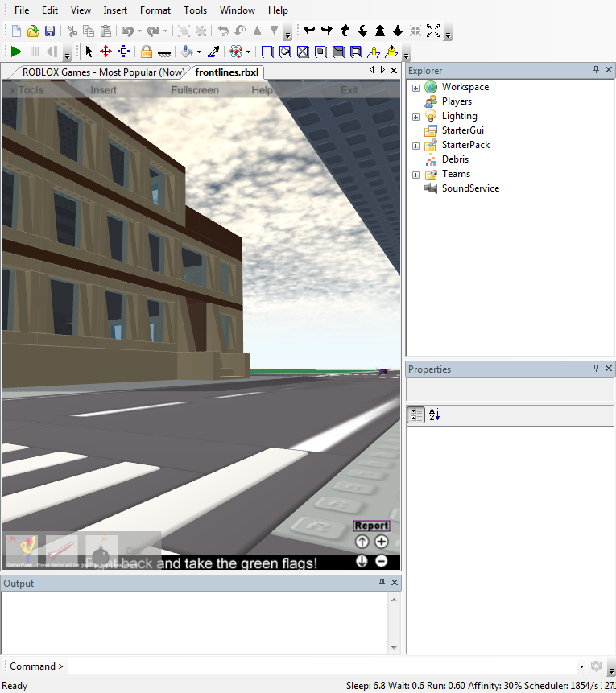Select the arrow select tool
This screenshot has width=616, height=693.
pyautogui.click(x=89, y=52)
